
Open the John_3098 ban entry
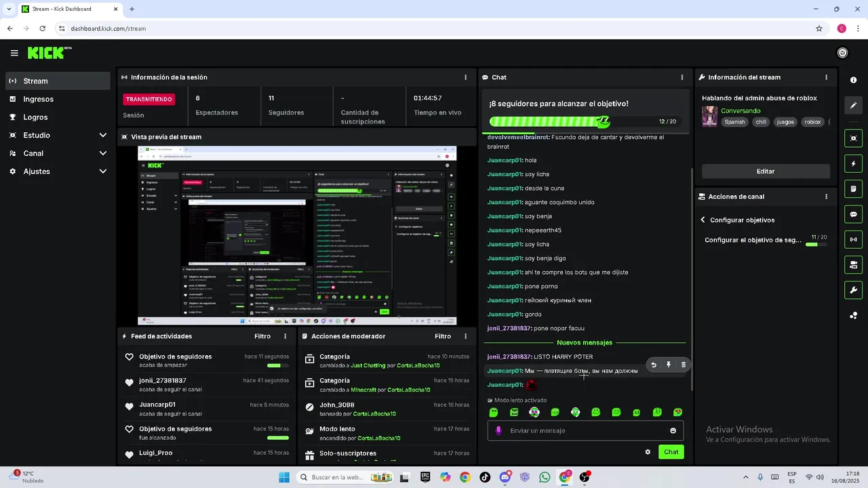pos(387,409)
